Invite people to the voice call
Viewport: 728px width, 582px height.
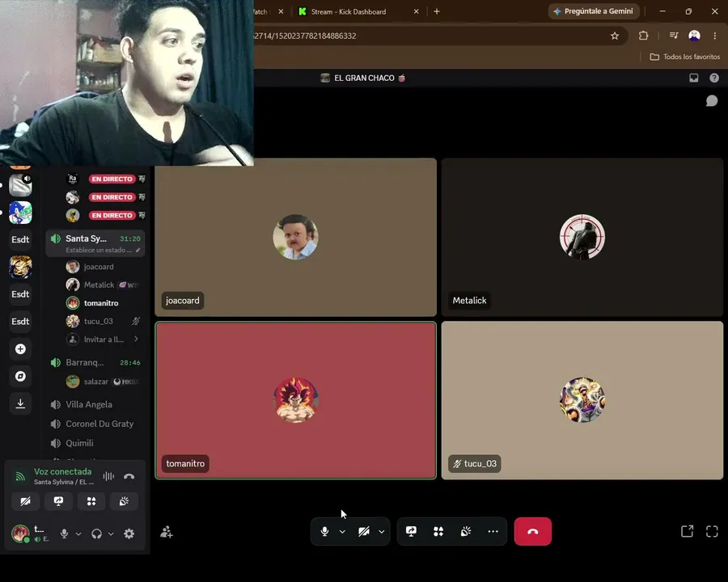[x=166, y=532]
